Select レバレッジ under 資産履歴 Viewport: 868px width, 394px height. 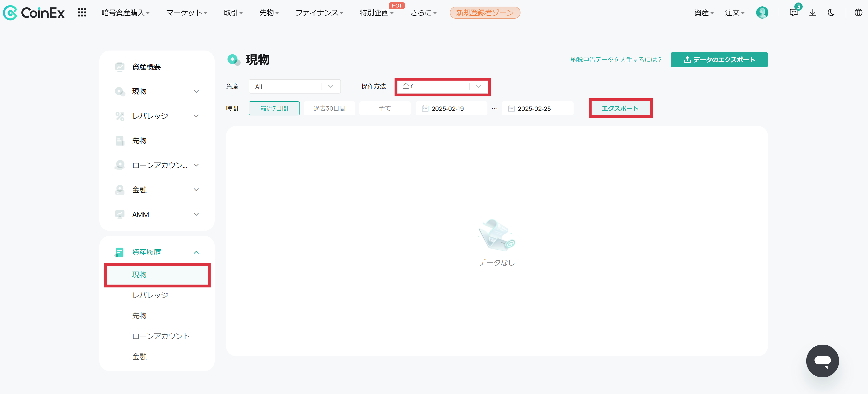150,295
